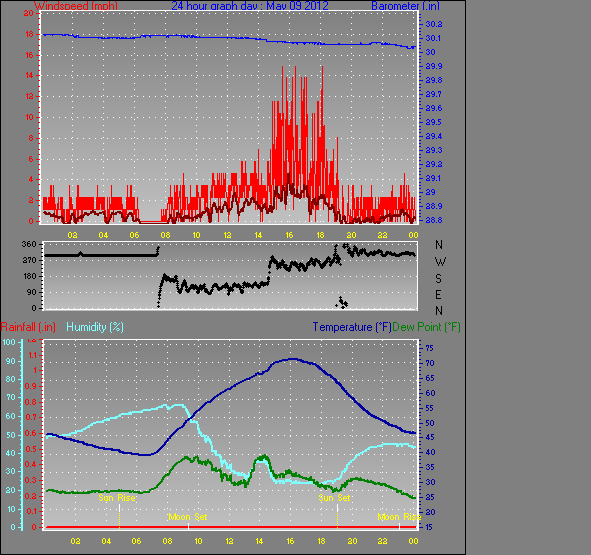
Task: Click the "Barometer (.in)" axis title
Action: click(406, 5)
